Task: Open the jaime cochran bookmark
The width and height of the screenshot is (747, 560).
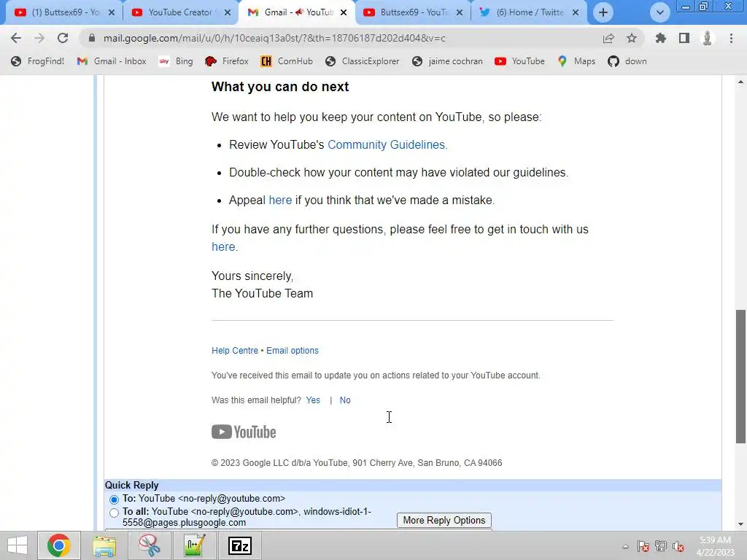Action: point(447,61)
